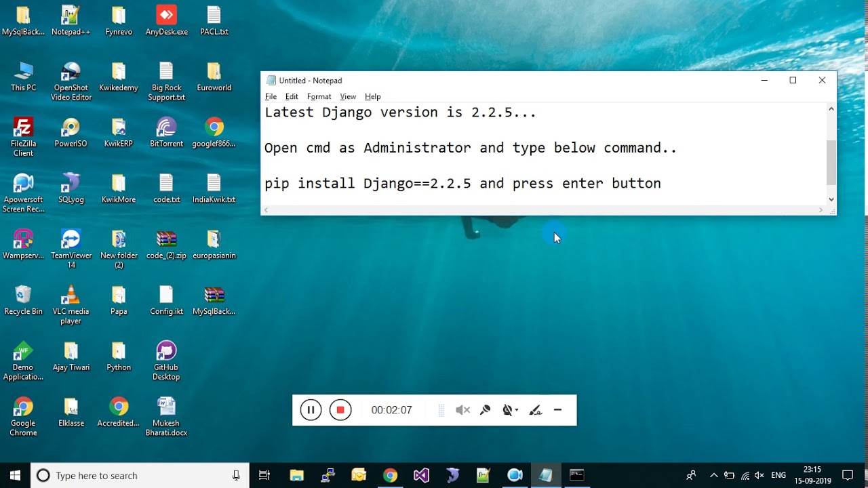Image resolution: width=868 pixels, height=488 pixels.
Task: Open Task View from taskbar
Action: click(264, 475)
